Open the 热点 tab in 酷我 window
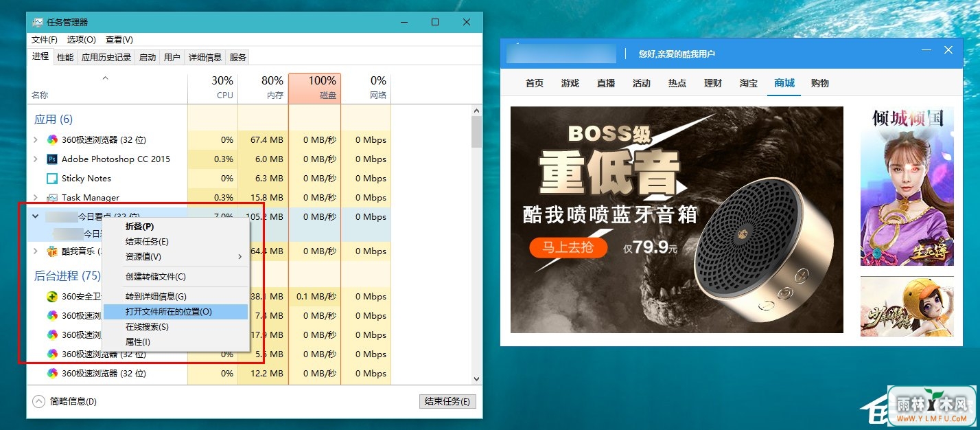Screen dimensions: 980x430 click(x=677, y=83)
